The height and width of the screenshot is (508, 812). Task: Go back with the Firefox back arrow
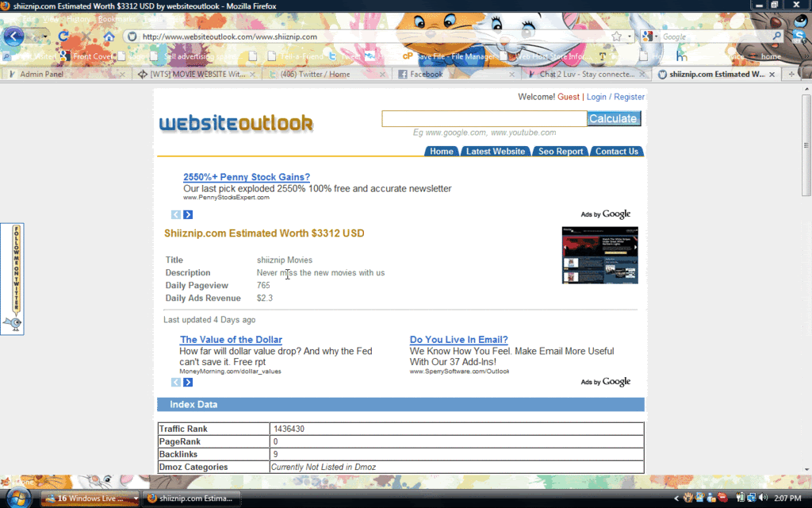click(13, 37)
